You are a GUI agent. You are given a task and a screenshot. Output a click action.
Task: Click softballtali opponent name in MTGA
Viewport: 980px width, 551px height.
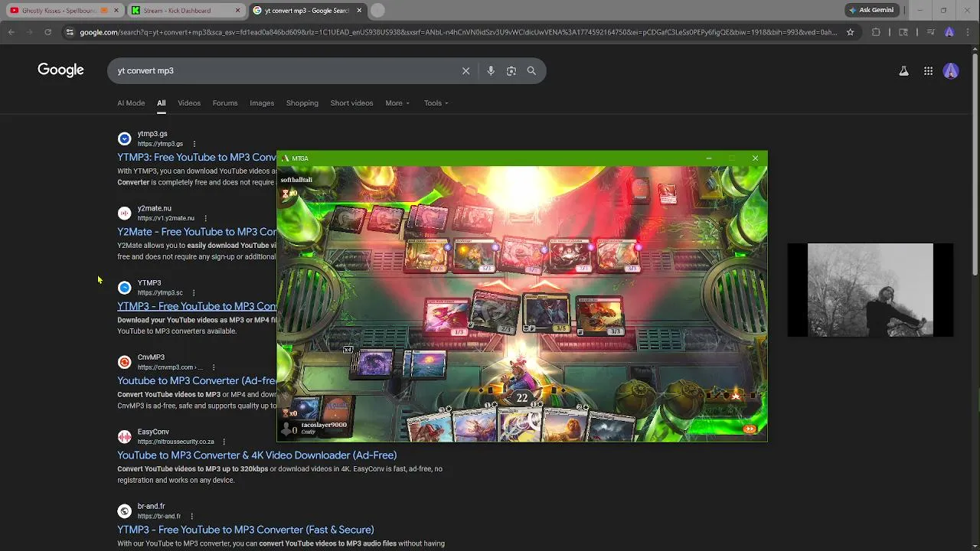pyautogui.click(x=296, y=180)
